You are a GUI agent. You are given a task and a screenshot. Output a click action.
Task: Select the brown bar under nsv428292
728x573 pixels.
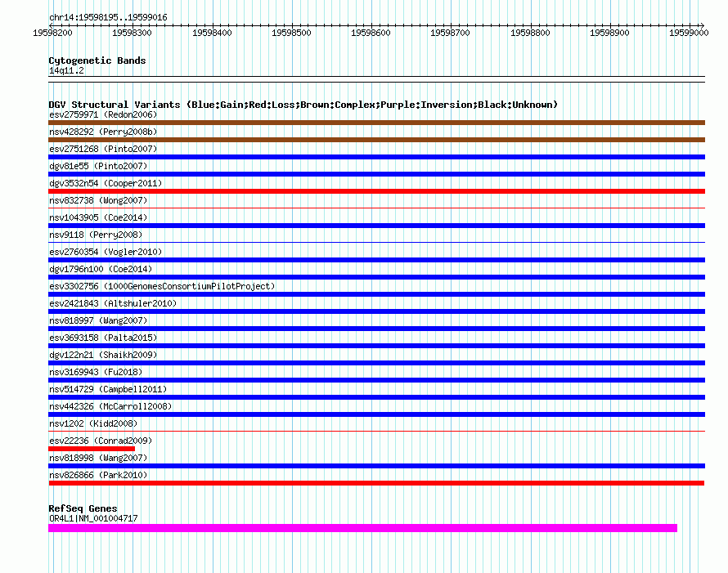coord(376,140)
